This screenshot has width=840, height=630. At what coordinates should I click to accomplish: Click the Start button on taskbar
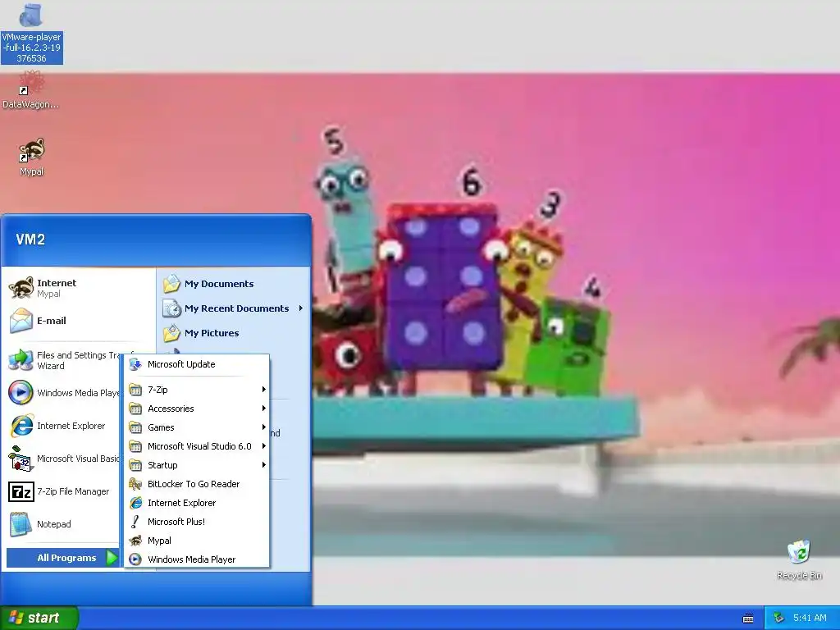click(39, 618)
